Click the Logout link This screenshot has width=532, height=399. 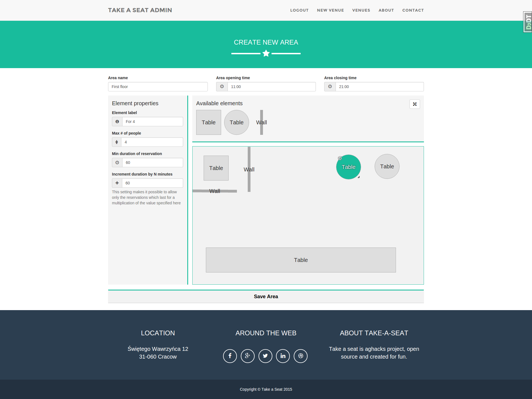[x=299, y=10]
